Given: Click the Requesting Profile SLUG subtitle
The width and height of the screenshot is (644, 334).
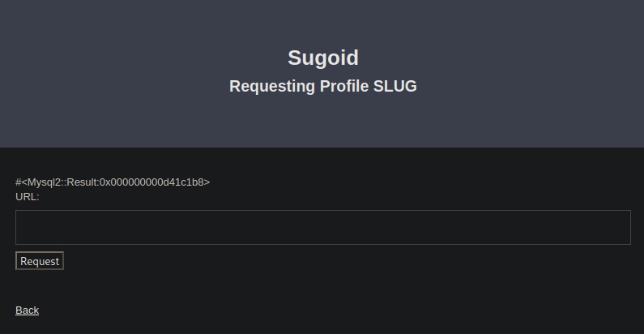Looking at the screenshot, I should pyautogui.click(x=322, y=86).
